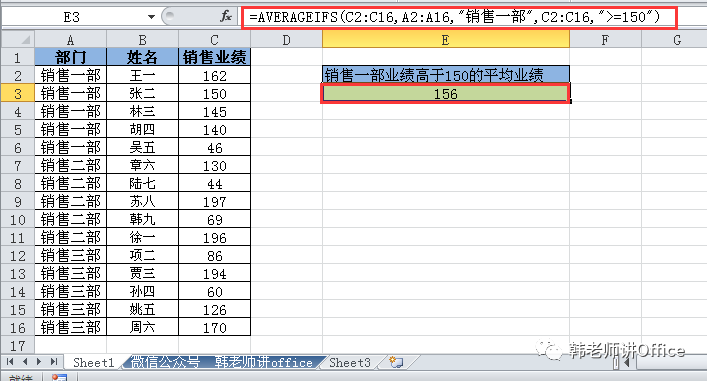Click sales value 140

pos(215,129)
